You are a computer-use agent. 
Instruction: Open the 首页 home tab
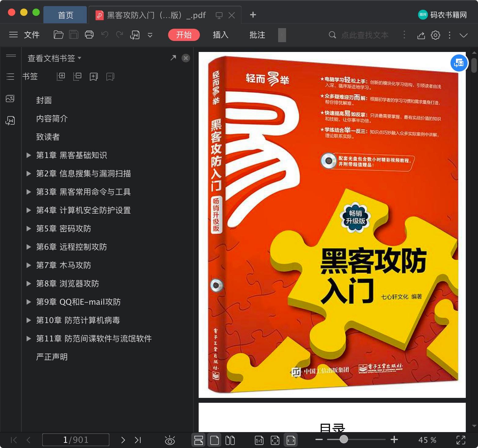pyautogui.click(x=65, y=15)
